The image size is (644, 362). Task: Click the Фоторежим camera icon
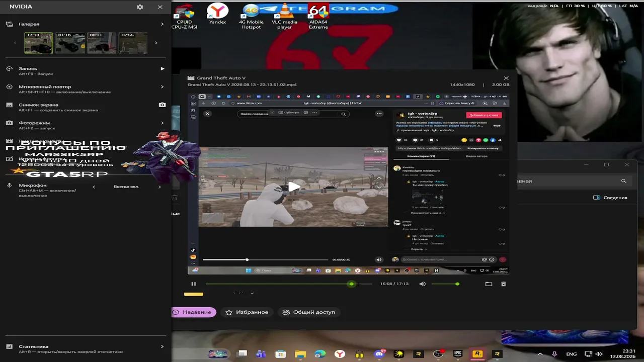9,123
